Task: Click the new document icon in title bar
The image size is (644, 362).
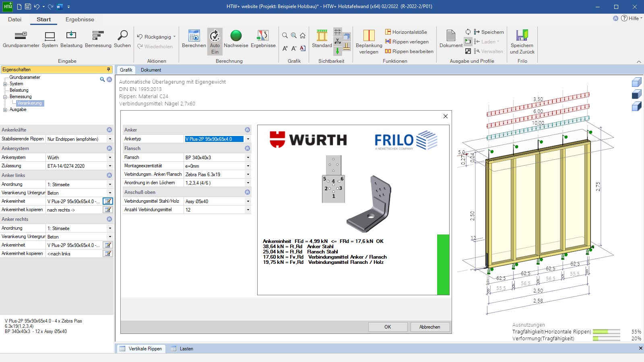Action: (19, 6)
